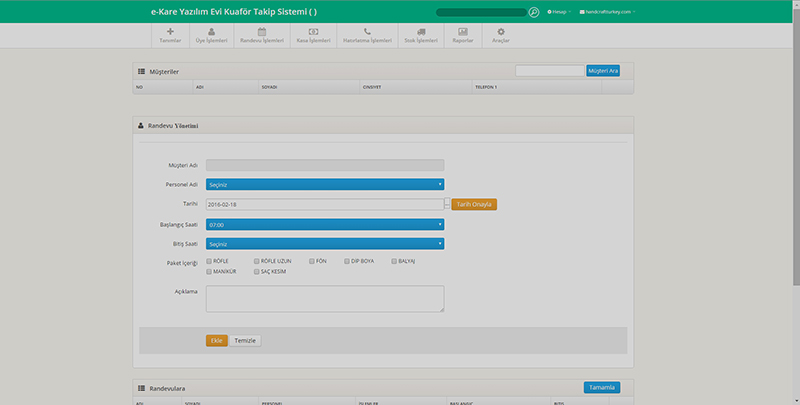Viewport: 800px width, 405px height.
Task: Toggle the MANİKÜR checkbox
Action: click(x=209, y=272)
